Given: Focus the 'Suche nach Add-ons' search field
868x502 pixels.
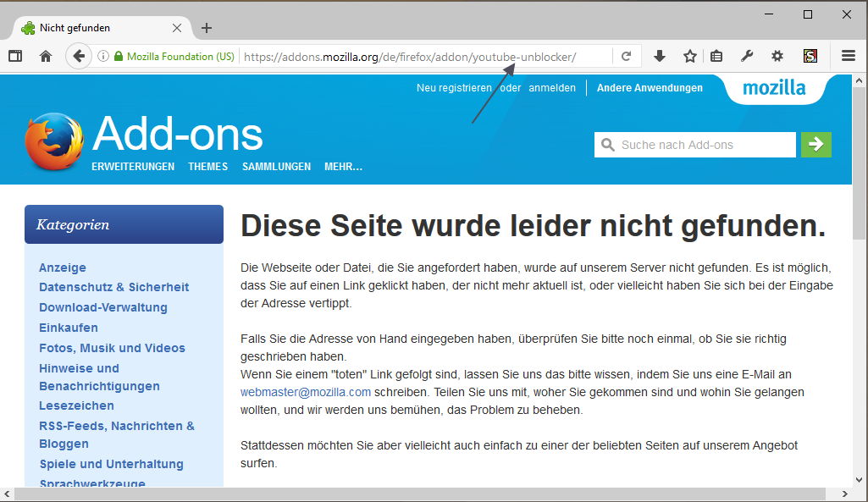Looking at the screenshot, I should pos(695,145).
